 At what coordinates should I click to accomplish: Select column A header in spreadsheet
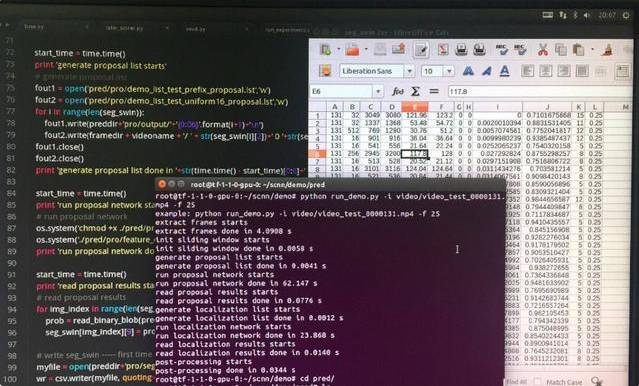coord(335,107)
